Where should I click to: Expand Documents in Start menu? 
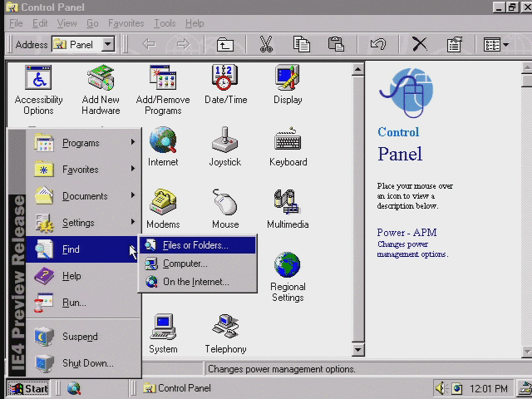[x=83, y=196]
